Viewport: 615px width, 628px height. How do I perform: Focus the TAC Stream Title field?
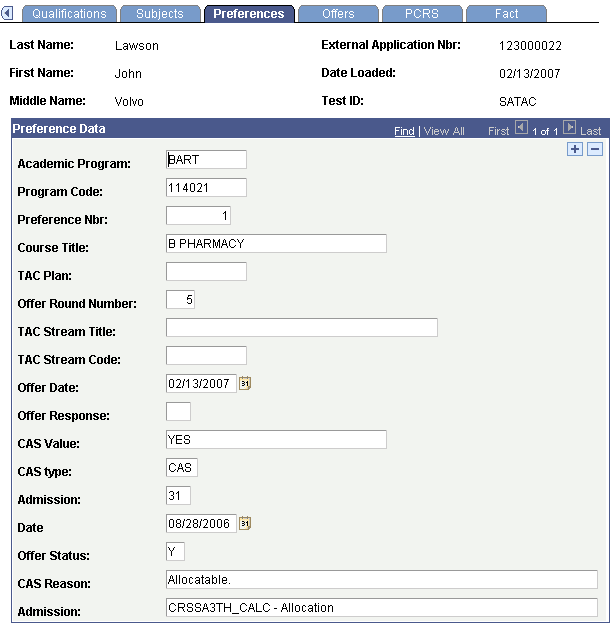[x=302, y=328]
